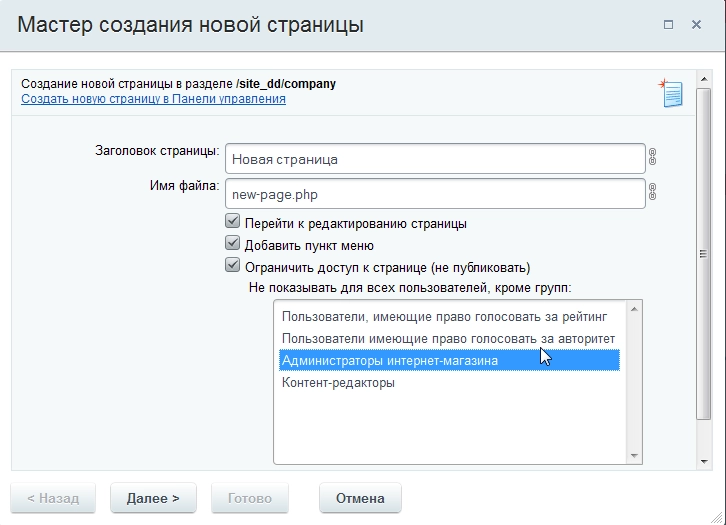
Task: Click the dialog scrollbar down arrow
Action: tap(704, 457)
